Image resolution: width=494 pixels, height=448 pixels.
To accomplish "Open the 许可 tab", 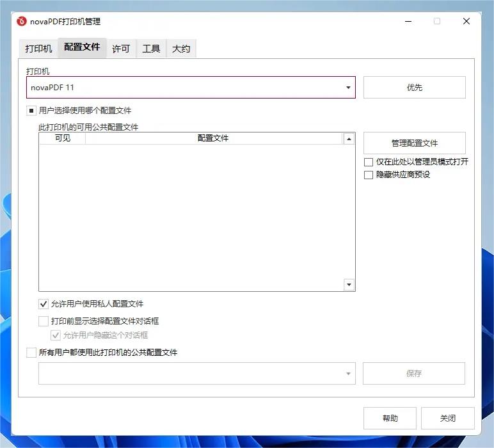I will pos(121,49).
